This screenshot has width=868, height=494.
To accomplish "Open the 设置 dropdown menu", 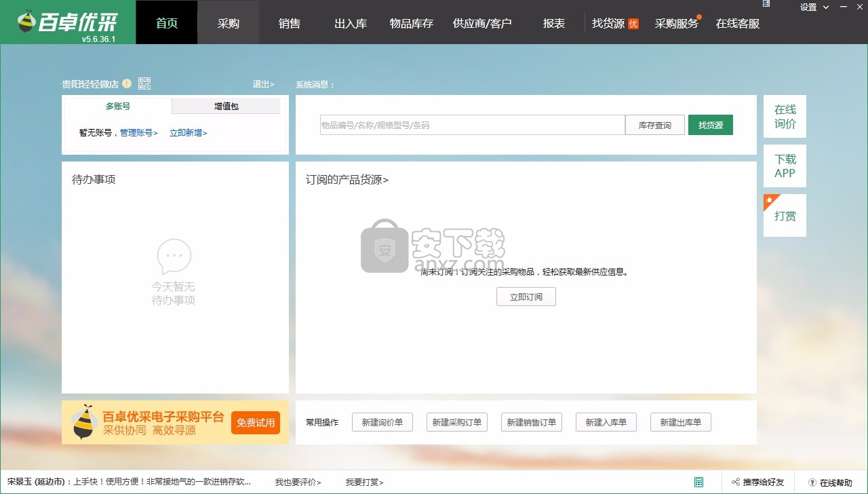I will pos(814,7).
